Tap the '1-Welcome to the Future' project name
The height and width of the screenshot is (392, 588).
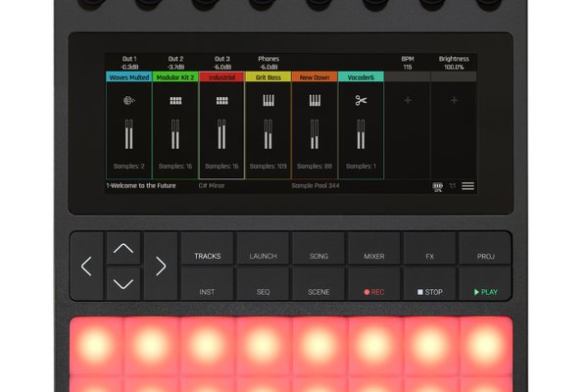(141, 185)
